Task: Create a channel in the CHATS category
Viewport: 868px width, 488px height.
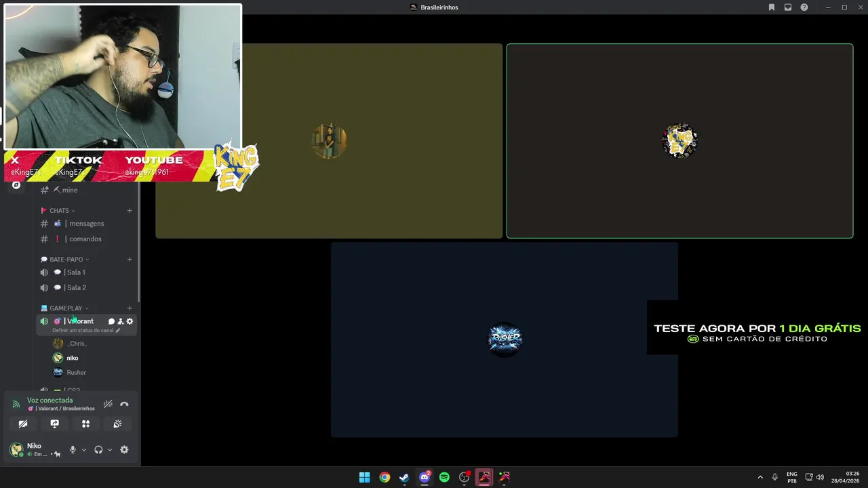Action: (x=130, y=211)
